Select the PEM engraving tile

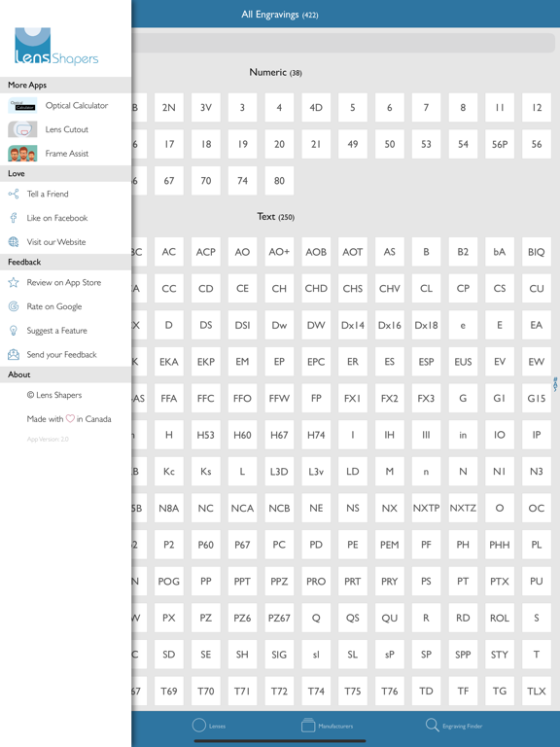point(390,545)
